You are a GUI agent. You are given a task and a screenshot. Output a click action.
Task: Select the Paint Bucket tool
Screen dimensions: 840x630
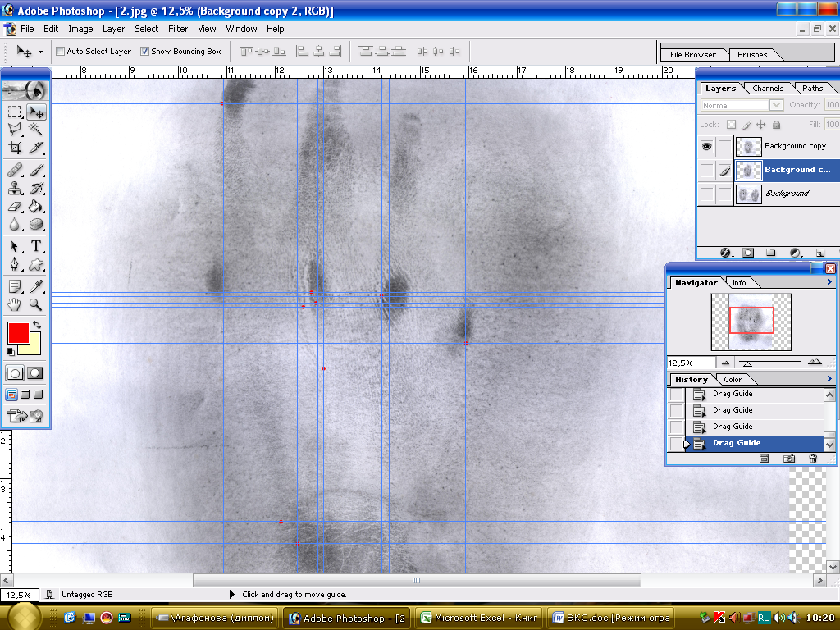click(36, 207)
